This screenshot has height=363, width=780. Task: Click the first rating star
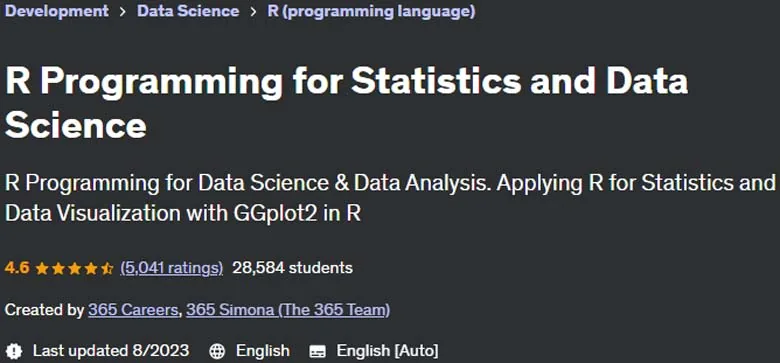(x=42, y=269)
